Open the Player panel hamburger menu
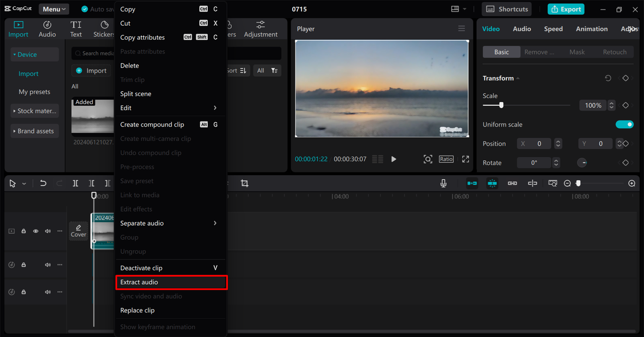This screenshot has height=337, width=644. 461,29
